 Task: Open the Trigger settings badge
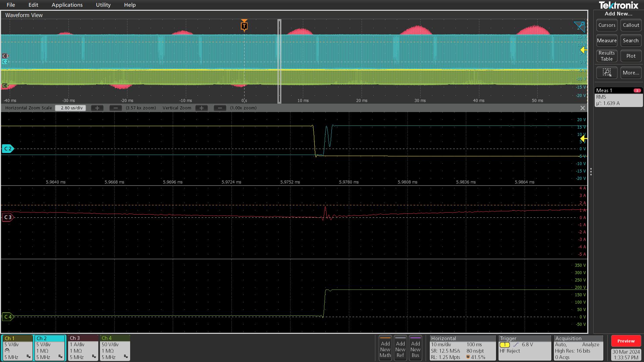pyautogui.click(x=525, y=348)
